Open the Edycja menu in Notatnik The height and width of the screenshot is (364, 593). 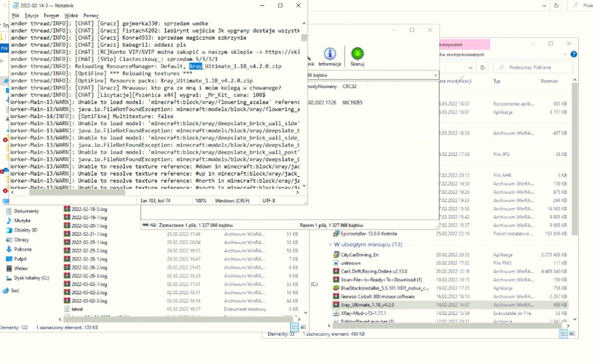32,15
